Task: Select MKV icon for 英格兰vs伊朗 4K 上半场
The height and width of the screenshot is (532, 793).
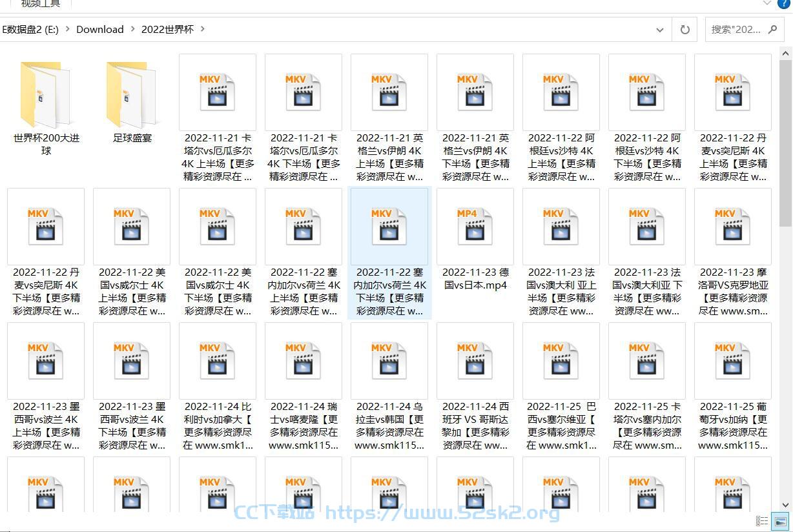Action: click(x=389, y=92)
